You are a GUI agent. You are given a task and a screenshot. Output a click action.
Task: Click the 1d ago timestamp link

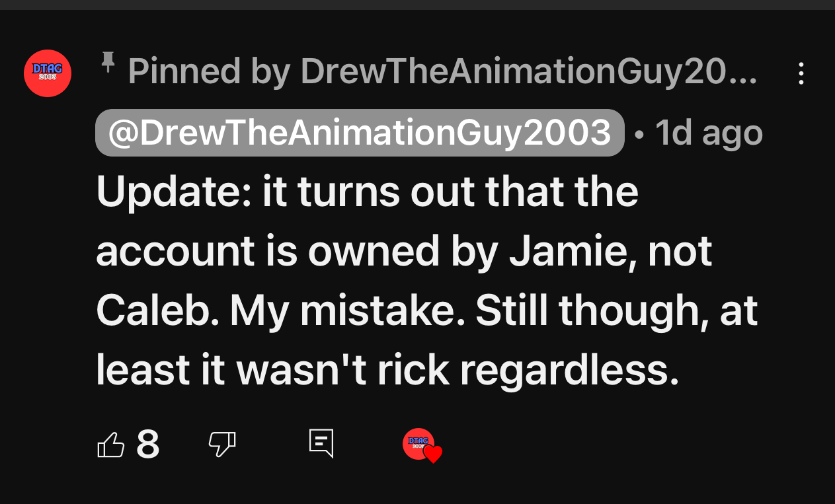pyautogui.click(x=709, y=133)
